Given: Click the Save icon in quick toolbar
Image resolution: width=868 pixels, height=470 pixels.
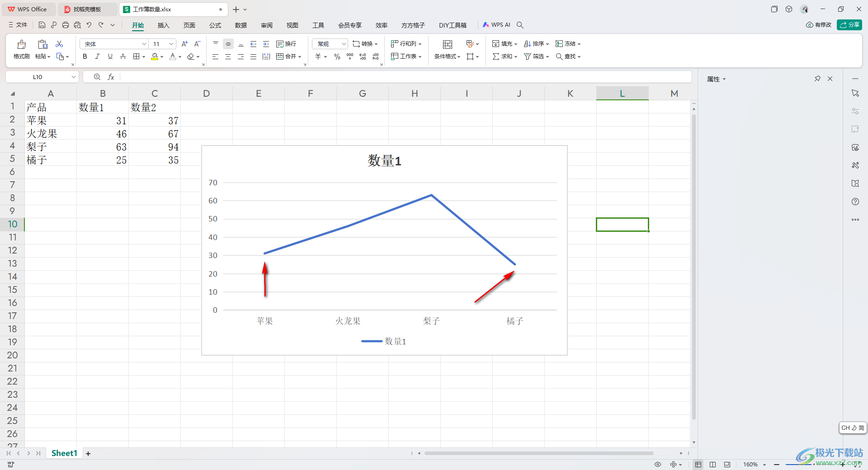Looking at the screenshot, I should [x=42, y=25].
